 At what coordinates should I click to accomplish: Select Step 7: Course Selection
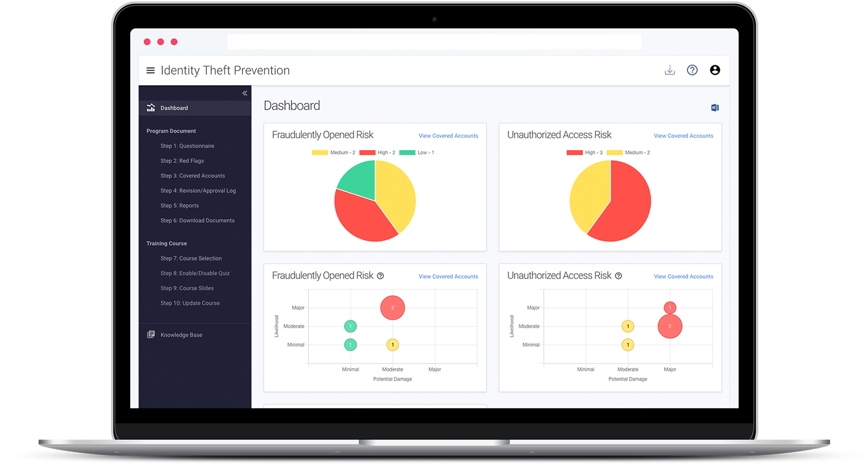point(191,258)
